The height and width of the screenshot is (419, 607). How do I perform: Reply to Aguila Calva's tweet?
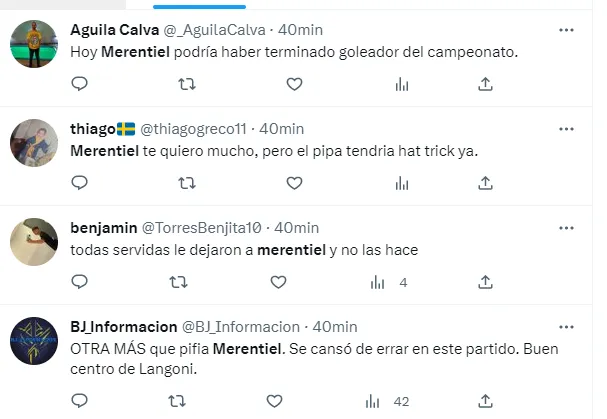click(x=80, y=84)
